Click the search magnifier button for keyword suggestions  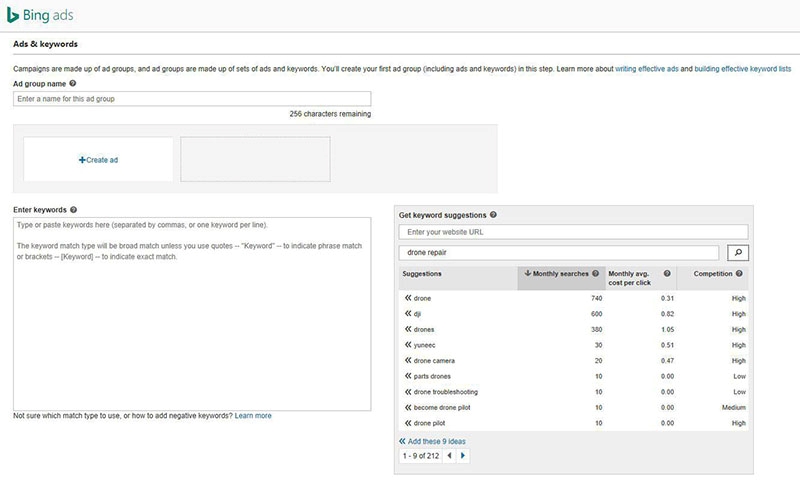point(737,252)
